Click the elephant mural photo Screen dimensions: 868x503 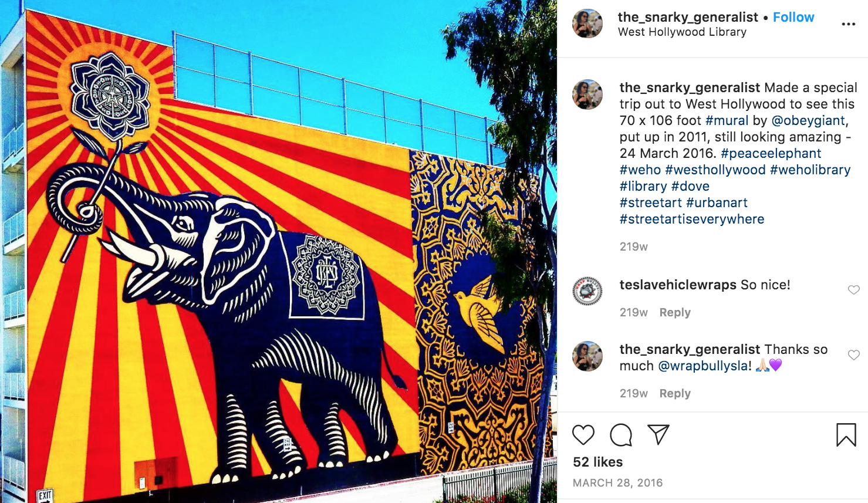coord(278,251)
